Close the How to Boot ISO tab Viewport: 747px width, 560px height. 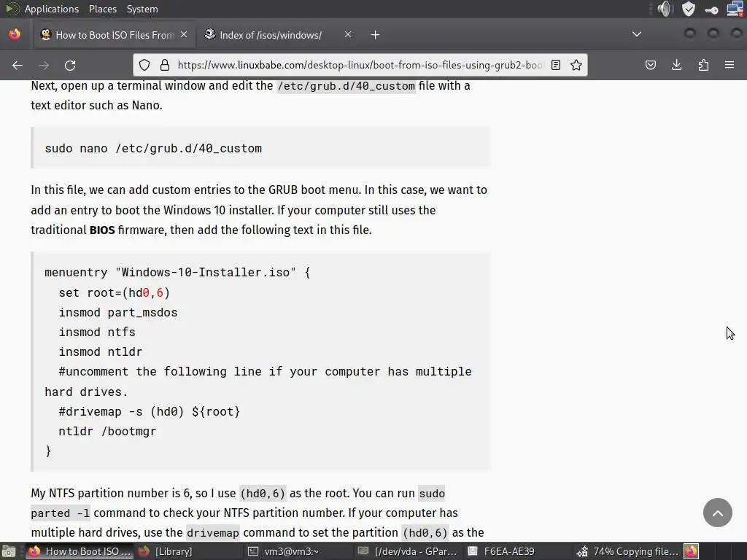(x=184, y=34)
